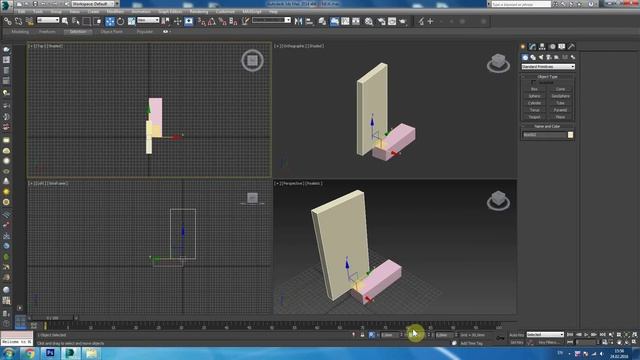Collapse the Object Type rollout
This screenshot has width=640, height=360.
547,77
